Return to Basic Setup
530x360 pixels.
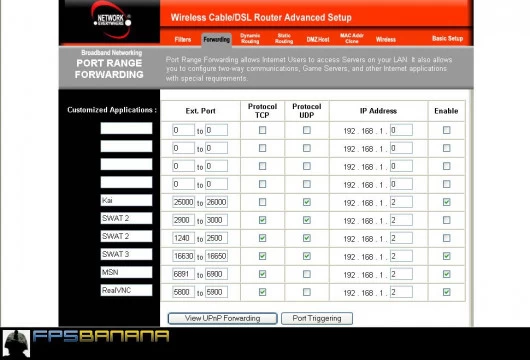coord(447,39)
